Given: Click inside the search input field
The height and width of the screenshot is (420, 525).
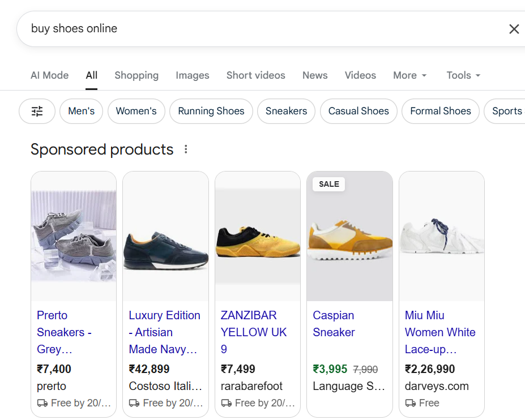Looking at the screenshot, I should (170, 29).
